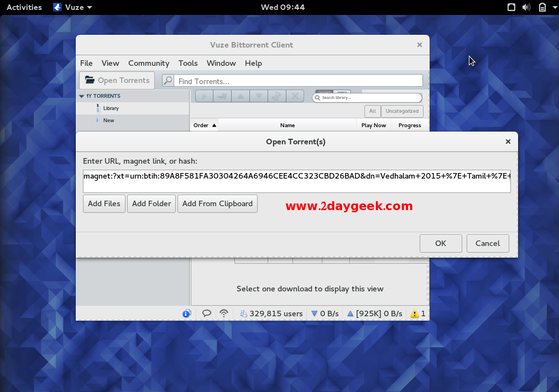The height and width of the screenshot is (392, 559).
Task: Click the wifi/NAT status icon
Action: pos(224,313)
